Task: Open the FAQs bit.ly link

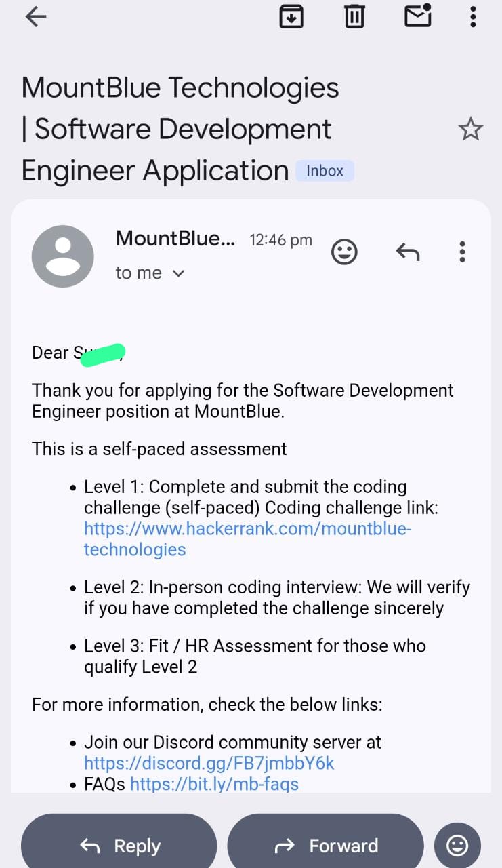Action: click(x=214, y=784)
